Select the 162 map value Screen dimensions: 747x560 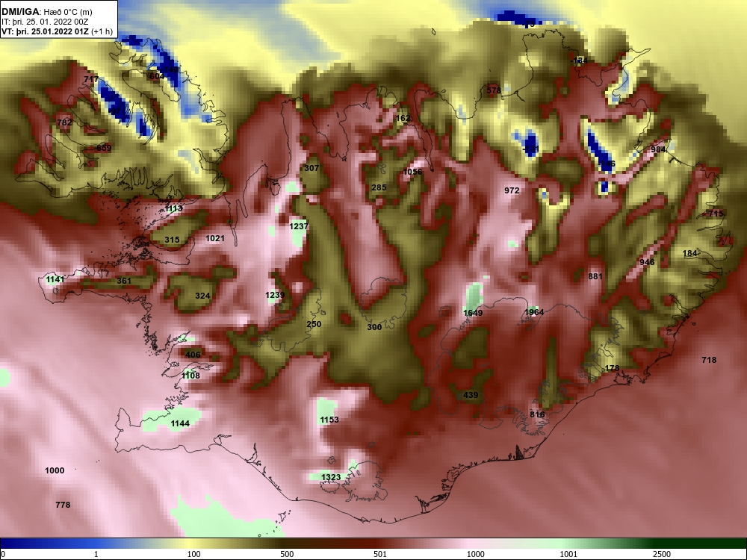403,118
